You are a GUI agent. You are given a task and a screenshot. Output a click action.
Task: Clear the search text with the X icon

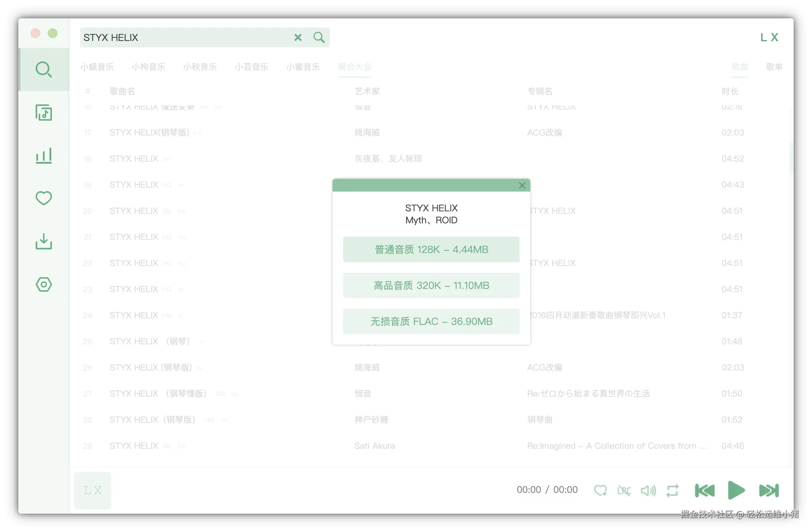[x=298, y=37]
